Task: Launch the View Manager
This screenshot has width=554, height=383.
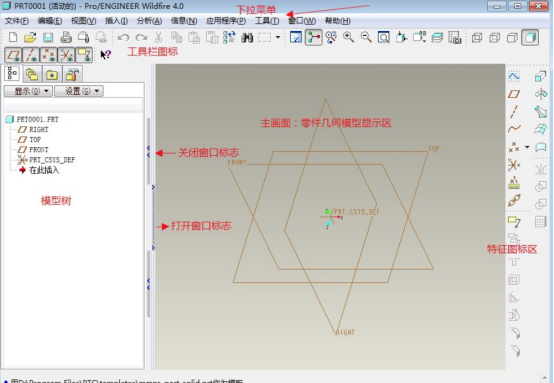Action: tap(455, 37)
